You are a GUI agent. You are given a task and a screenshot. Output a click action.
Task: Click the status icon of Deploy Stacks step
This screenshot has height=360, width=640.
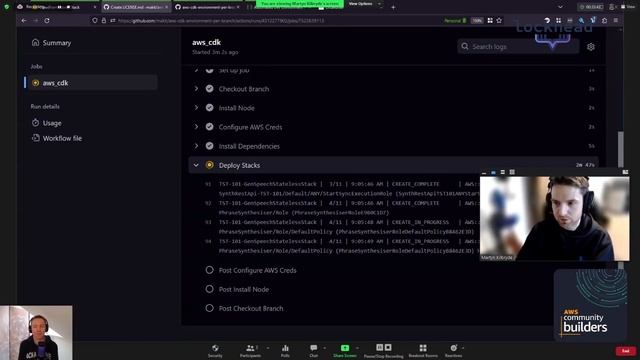click(209, 165)
